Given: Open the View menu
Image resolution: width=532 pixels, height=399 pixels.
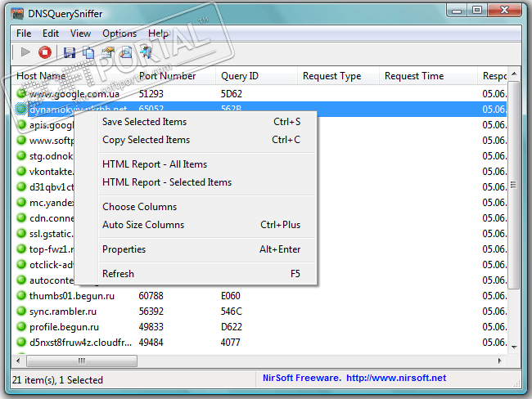Looking at the screenshot, I should point(80,34).
